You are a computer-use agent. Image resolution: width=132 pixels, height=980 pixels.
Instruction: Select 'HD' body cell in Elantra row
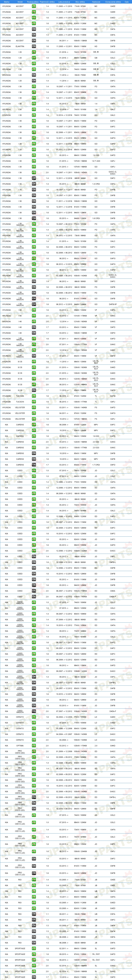pos(96,46)
